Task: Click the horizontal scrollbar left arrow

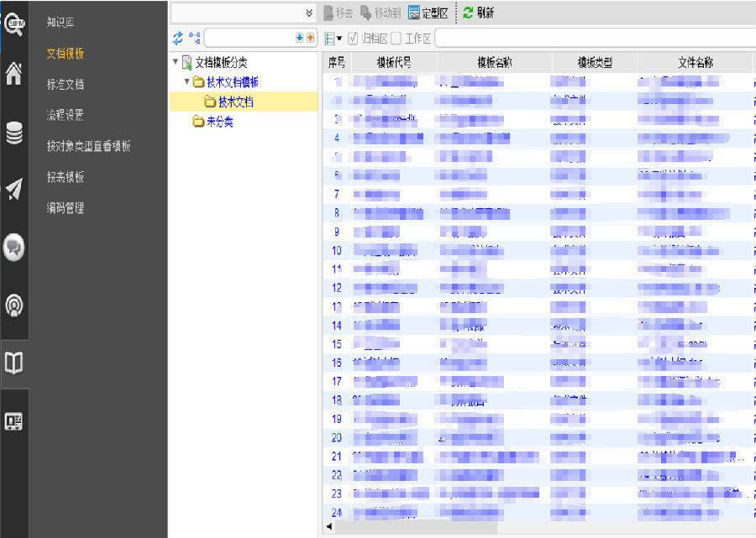Action: click(329, 527)
